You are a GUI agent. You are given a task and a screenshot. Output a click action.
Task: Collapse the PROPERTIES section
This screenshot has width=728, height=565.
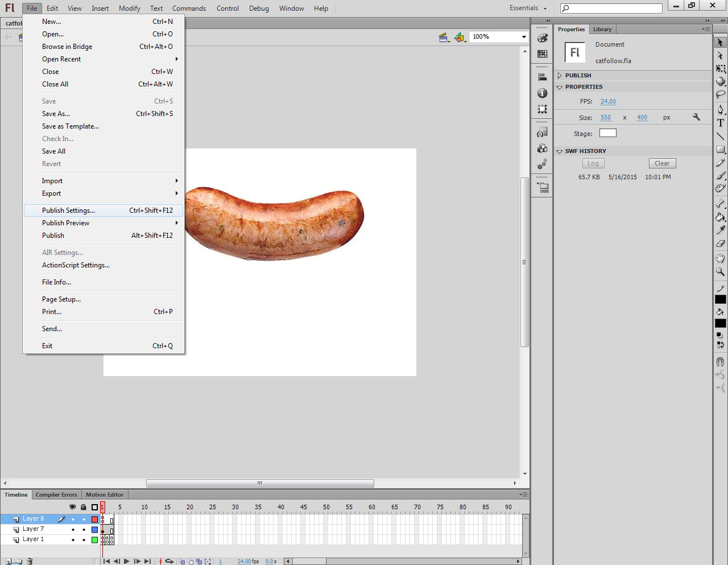coord(560,87)
